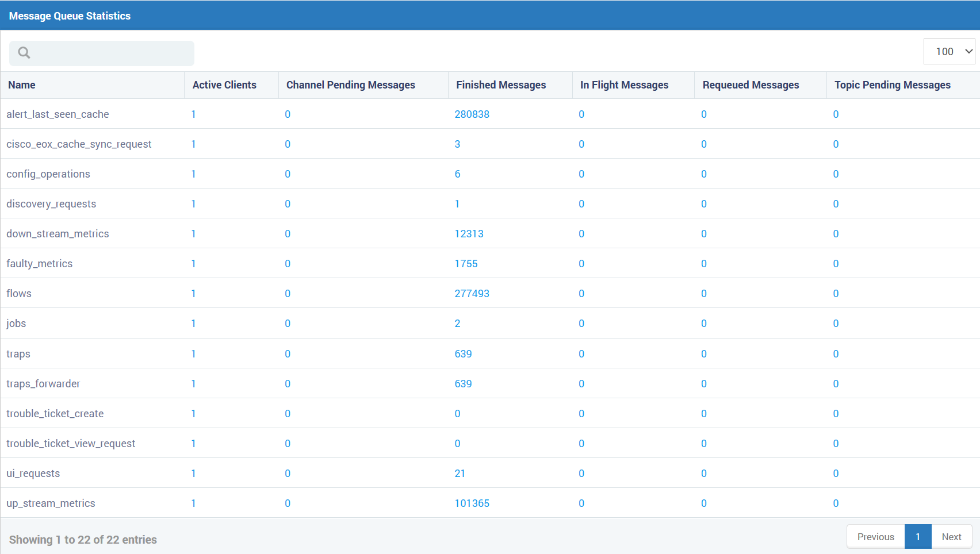980x554 pixels.
Task: Click requeued messages value for down_stream_metrics
Action: click(704, 234)
